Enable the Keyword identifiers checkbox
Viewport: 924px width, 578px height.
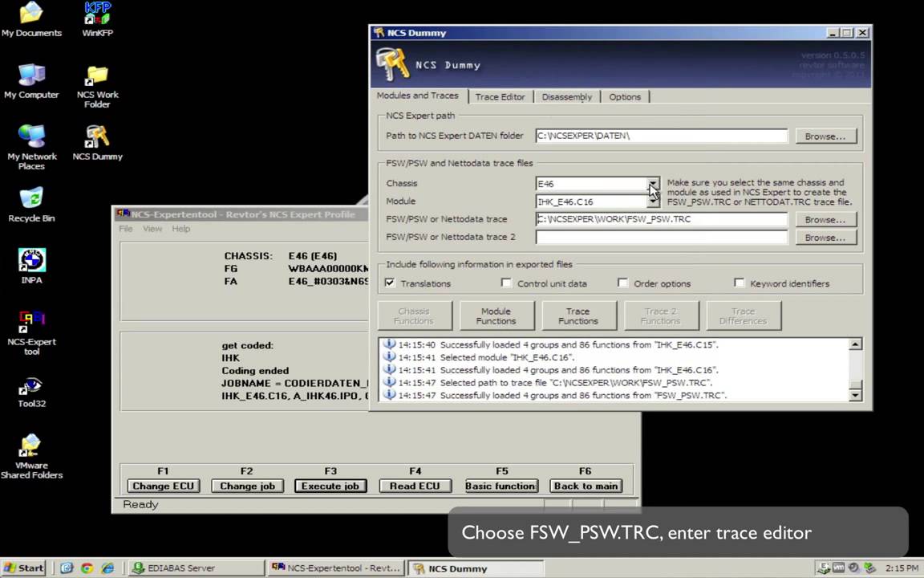739,283
